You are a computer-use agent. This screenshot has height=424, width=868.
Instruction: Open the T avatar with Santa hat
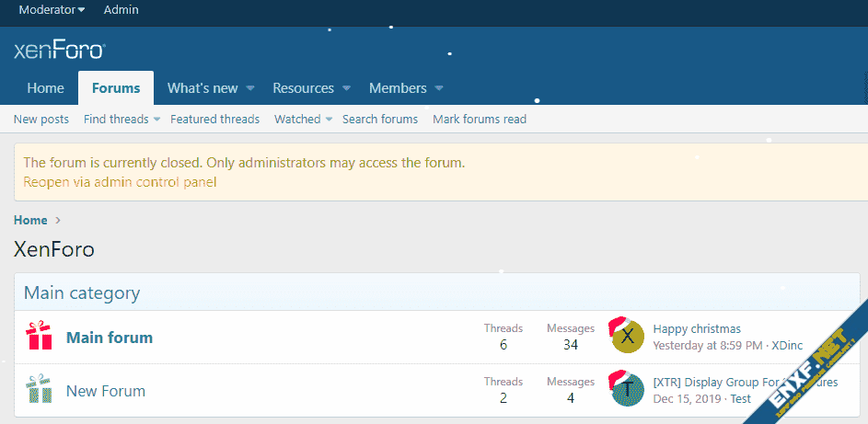pyautogui.click(x=627, y=390)
